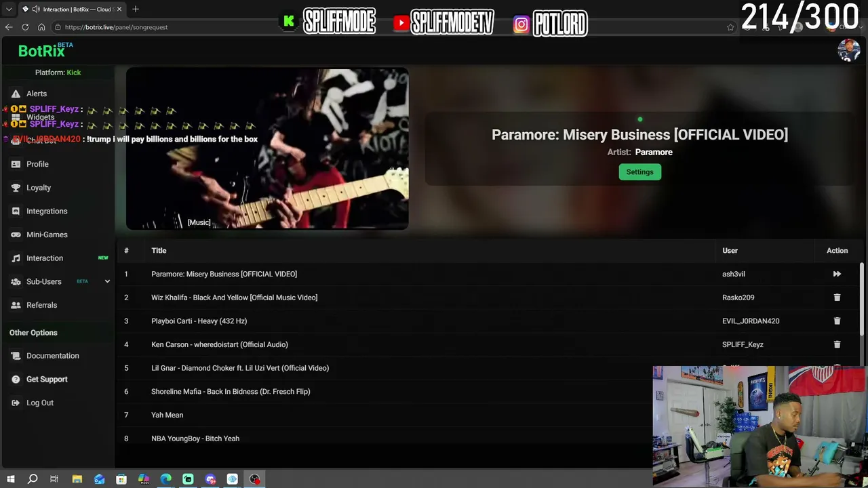Click Playboi Carti - Heavy (432 Hz)

pos(199,321)
